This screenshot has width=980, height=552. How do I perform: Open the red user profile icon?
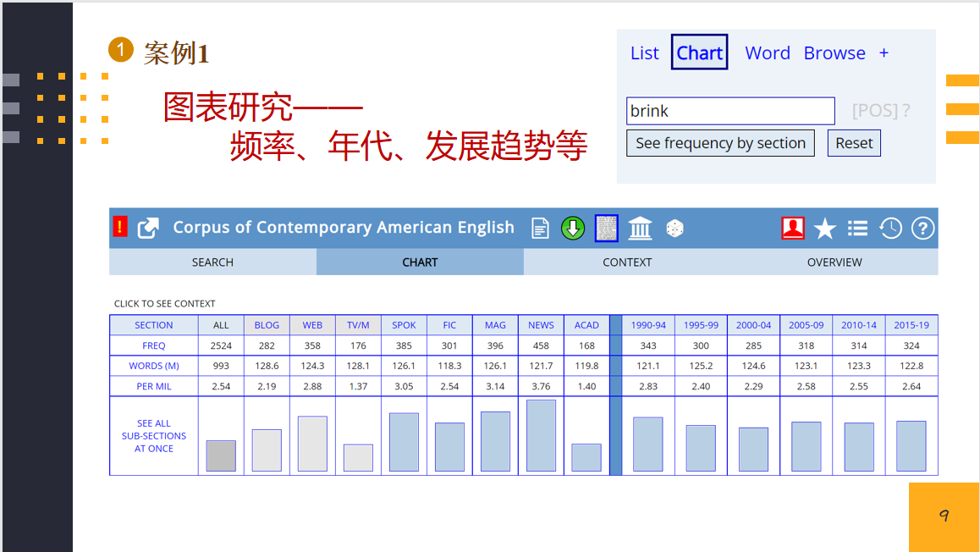click(x=792, y=229)
